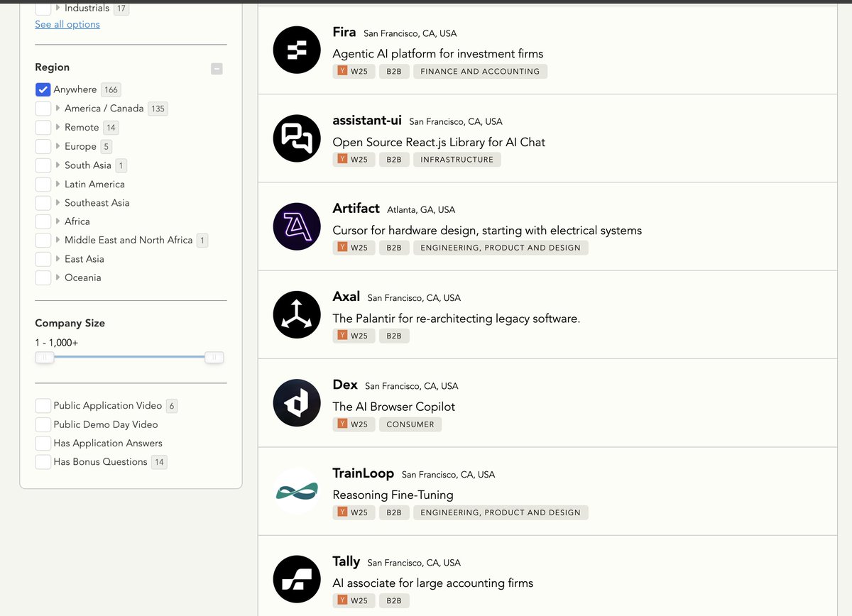The height and width of the screenshot is (616, 852).
Task: Check the Southeast Asia checkbox
Action: (x=43, y=202)
